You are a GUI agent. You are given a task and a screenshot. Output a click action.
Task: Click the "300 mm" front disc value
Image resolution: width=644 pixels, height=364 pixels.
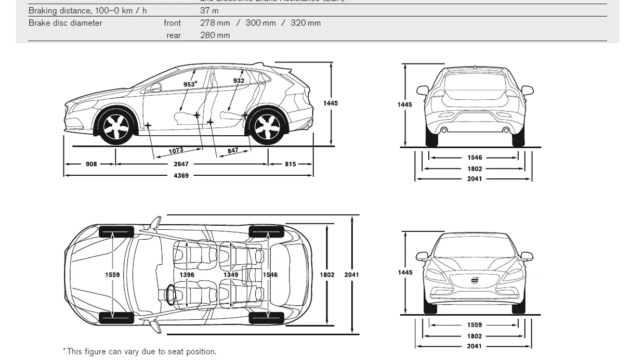click(260, 23)
